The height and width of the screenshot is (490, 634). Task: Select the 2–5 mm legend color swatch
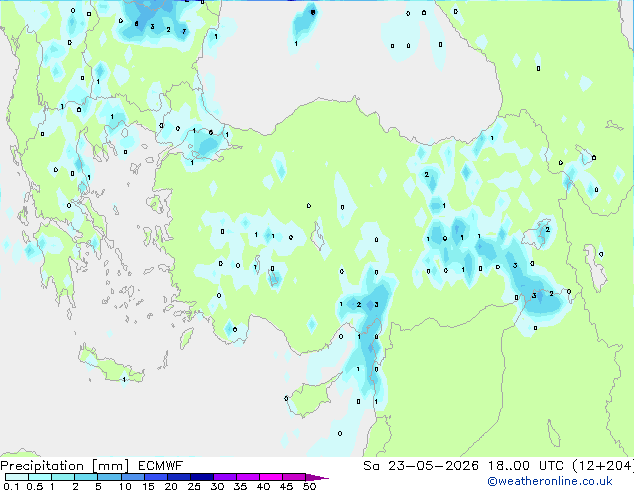click(x=86, y=477)
